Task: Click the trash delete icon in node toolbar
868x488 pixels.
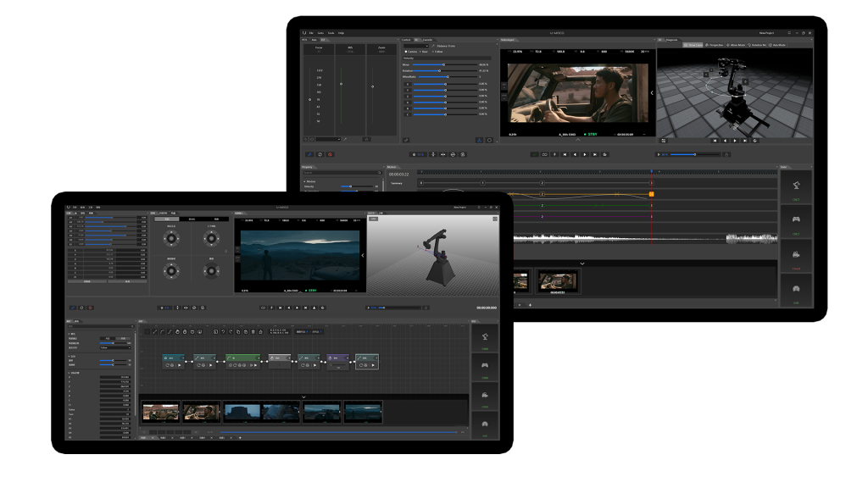Action: pos(255,331)
